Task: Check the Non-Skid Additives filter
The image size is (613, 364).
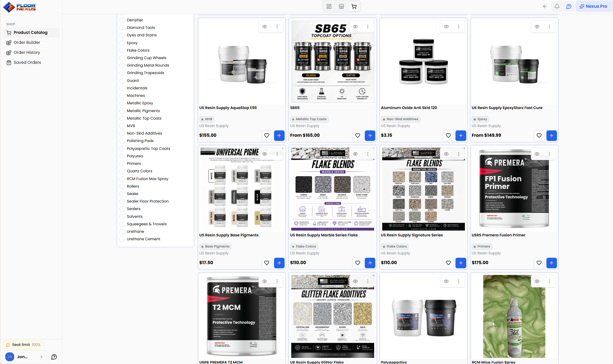Action: [x=122, y=133]
